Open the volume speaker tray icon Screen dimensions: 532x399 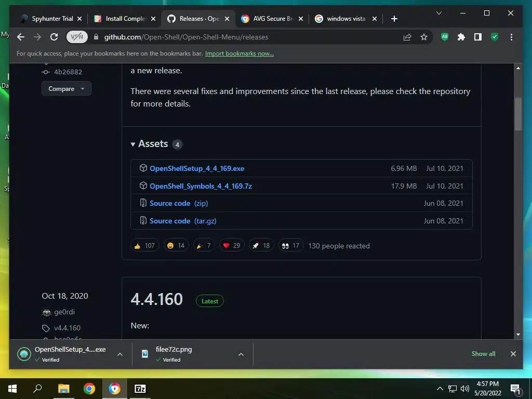point(465,389)
